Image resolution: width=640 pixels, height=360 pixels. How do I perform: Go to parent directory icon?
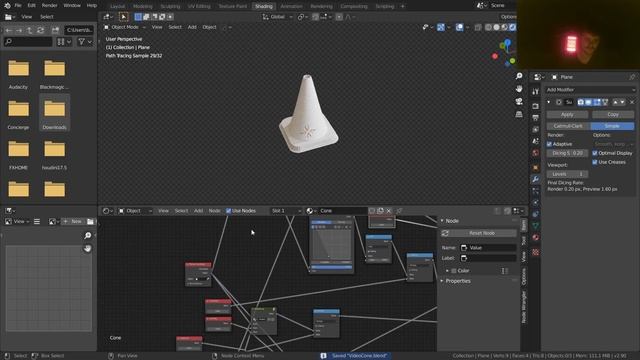29,30
